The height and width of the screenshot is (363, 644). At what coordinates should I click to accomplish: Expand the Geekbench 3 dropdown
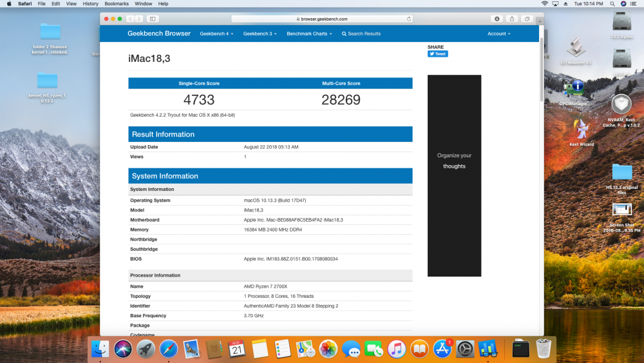(x=260, y=34)
